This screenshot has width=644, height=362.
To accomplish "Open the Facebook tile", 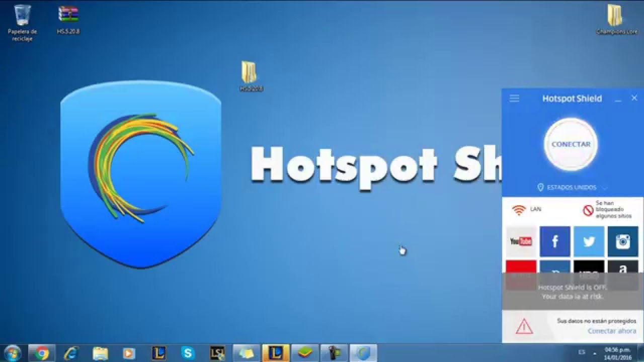I will [555, 241].
